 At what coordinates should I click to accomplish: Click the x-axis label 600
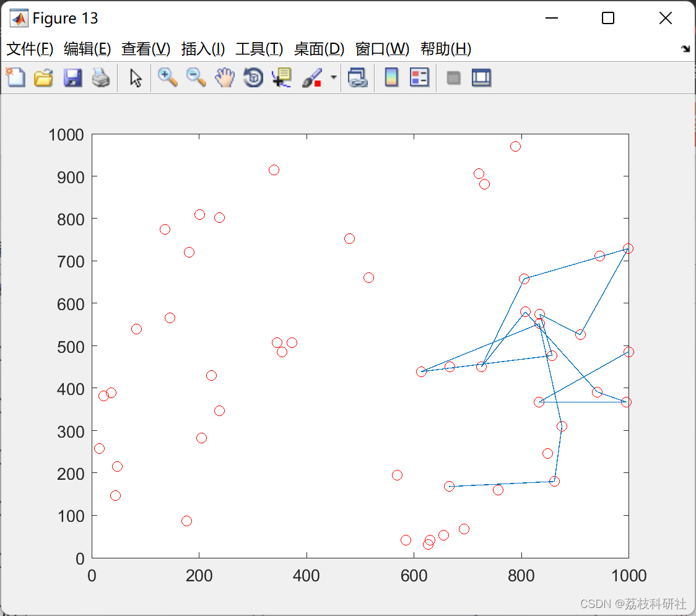(x=414, y=576)
